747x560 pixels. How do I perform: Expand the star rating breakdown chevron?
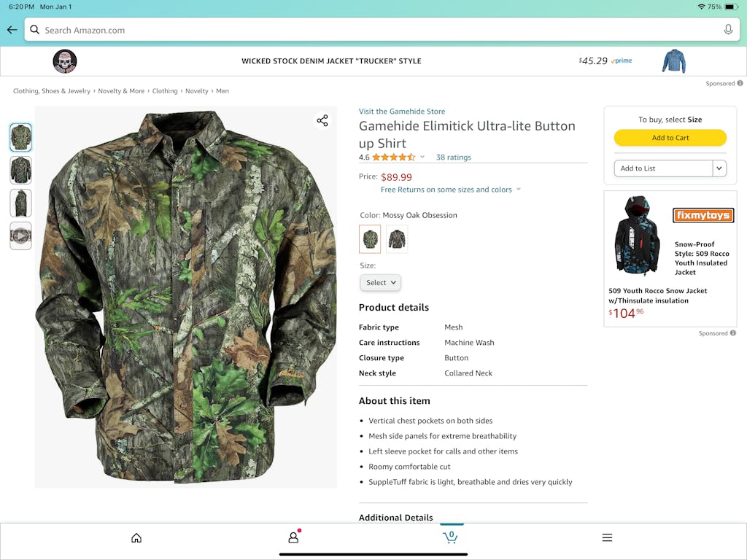click(422, 157)
